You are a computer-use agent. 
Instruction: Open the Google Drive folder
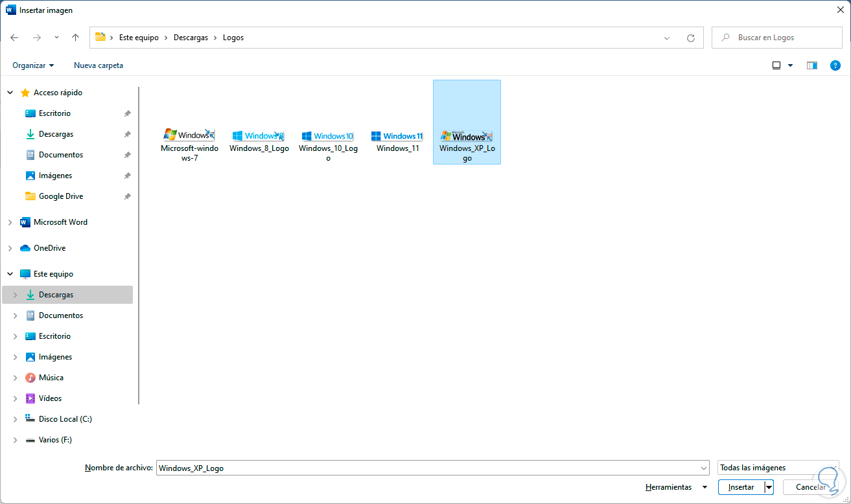pyautogui.click(x=61, y=196)
